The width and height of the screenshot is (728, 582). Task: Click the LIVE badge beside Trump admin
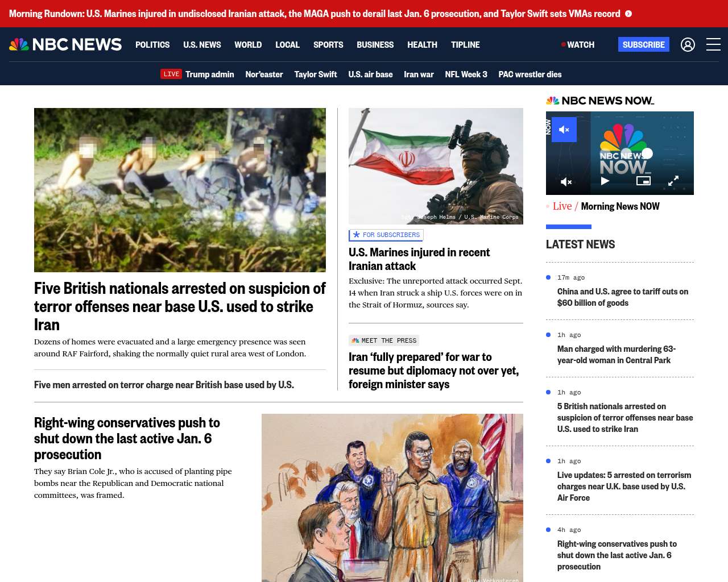[171, 74]
